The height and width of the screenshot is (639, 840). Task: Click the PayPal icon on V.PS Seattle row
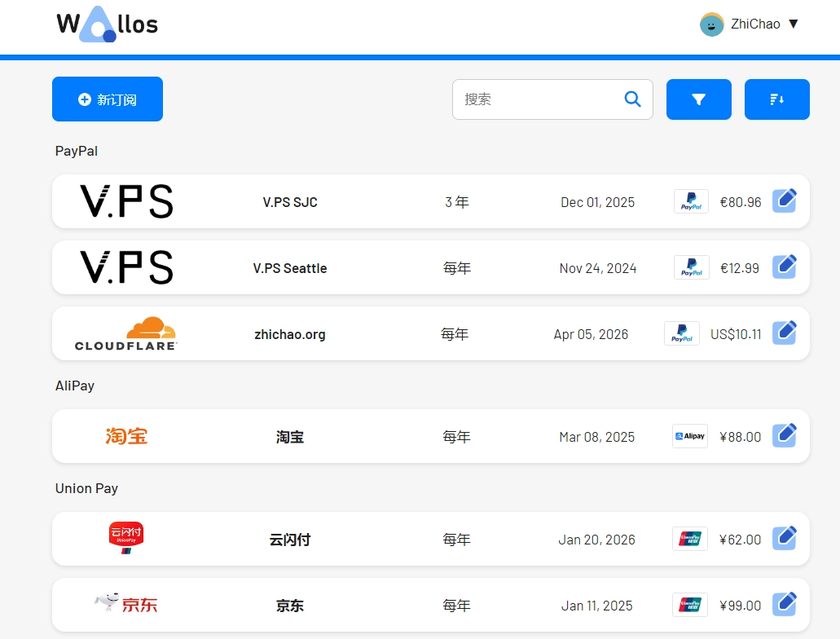pos(691,267)
